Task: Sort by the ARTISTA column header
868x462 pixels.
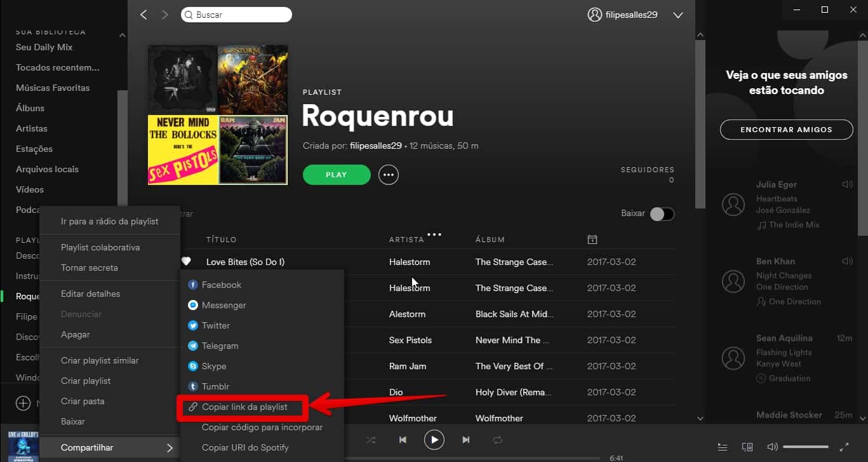Action: pyautogui.click(x=406, y=240)
